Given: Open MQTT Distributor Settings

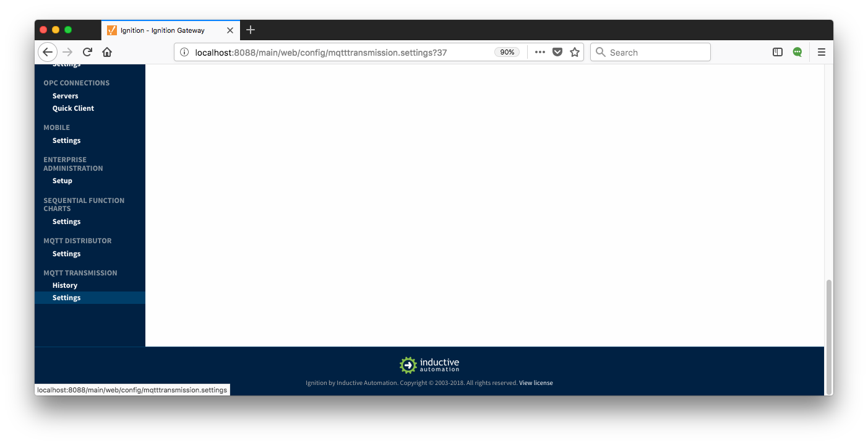Looking at the screenshot, I should click(67, 254).
